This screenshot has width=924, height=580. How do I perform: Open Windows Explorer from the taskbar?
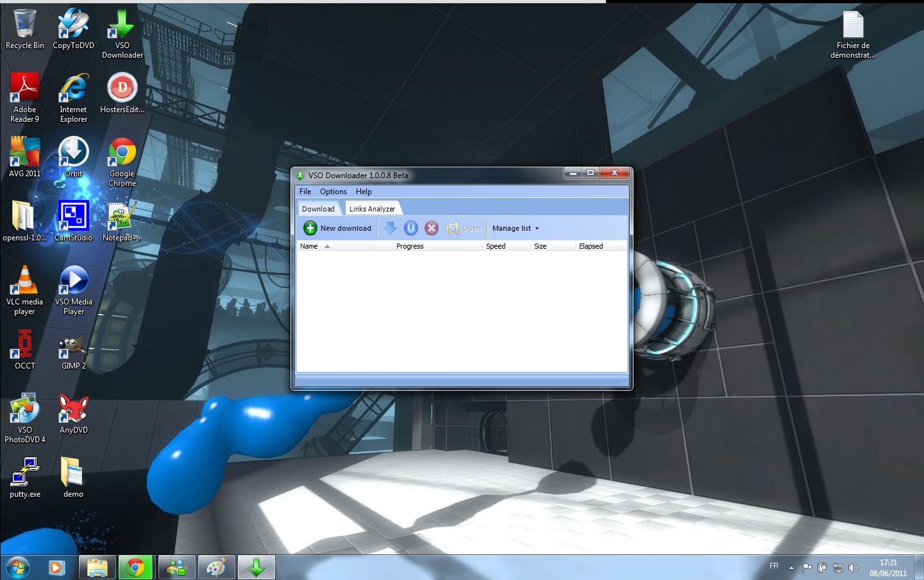click(97, 568)
